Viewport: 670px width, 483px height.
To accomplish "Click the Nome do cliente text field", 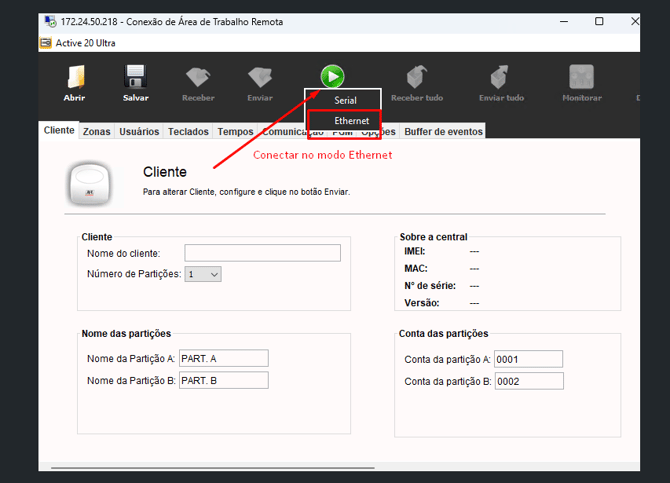I will click(262, 253).
